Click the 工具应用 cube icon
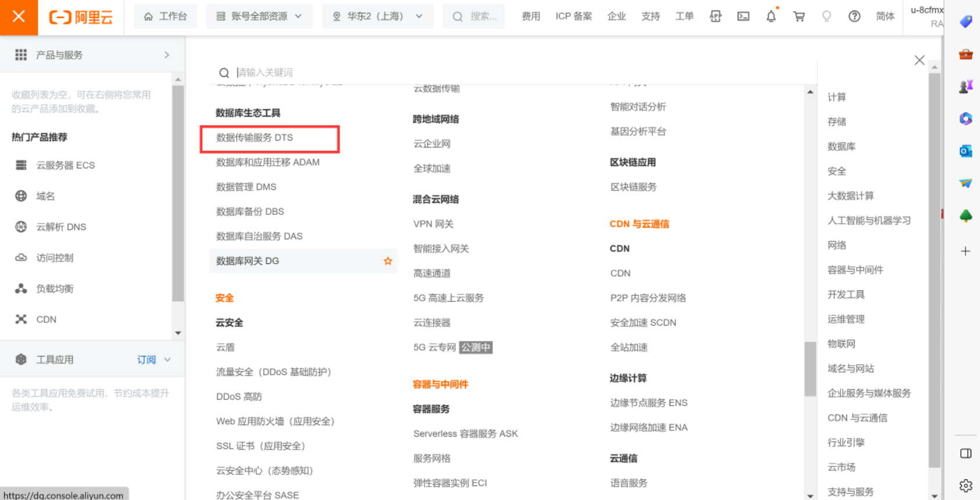The height and width of the screenshot is (500, 980). pyautogui.click(x=21, y=359)
